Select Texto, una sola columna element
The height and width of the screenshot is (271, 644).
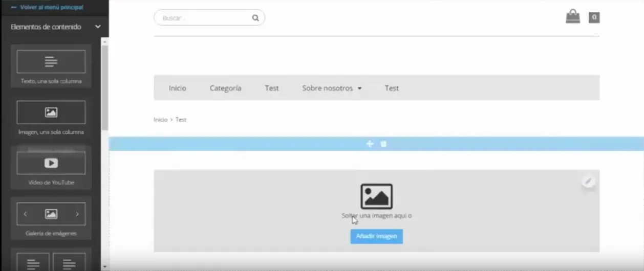tap(51, 66)
